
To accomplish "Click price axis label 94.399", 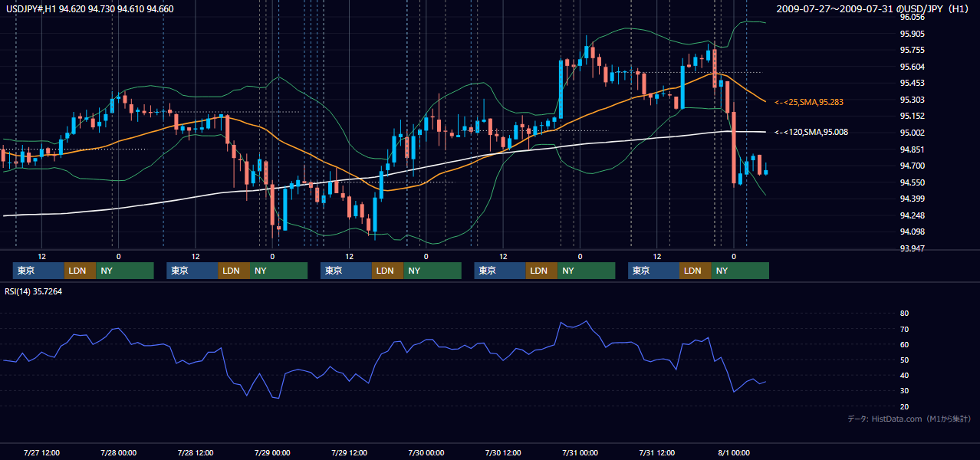I will coord(911,199).
